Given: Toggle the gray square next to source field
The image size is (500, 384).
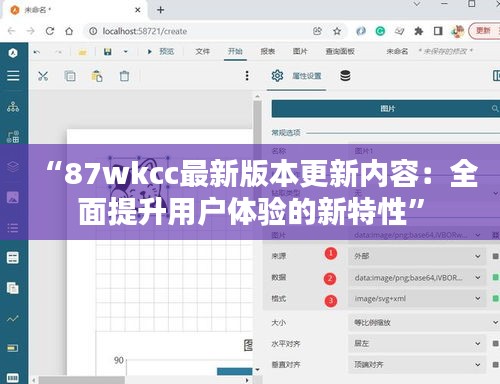Looking at the screenshot, I should coord(496,256).
